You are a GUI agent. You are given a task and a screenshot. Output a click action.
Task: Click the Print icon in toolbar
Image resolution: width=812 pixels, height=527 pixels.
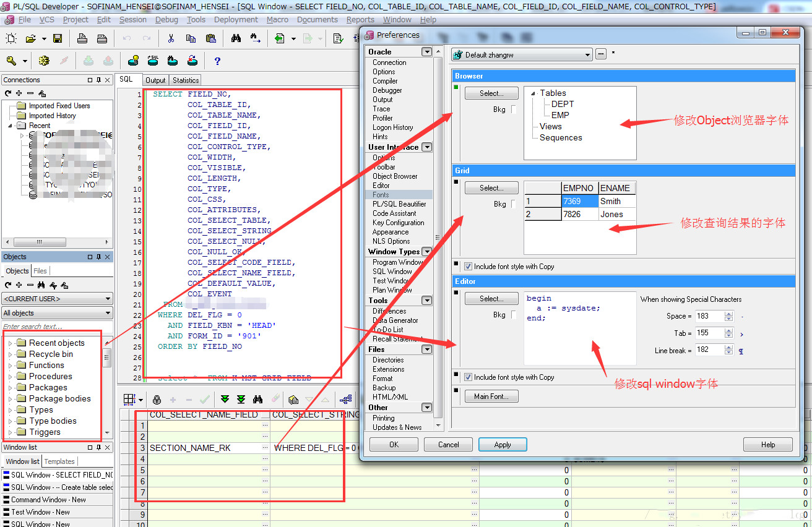(82, 38)
